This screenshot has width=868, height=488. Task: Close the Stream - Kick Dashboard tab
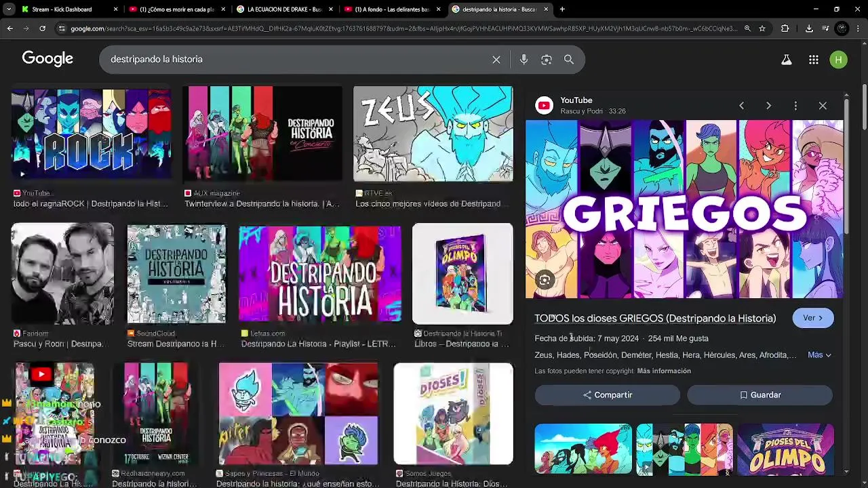point(115,9)
